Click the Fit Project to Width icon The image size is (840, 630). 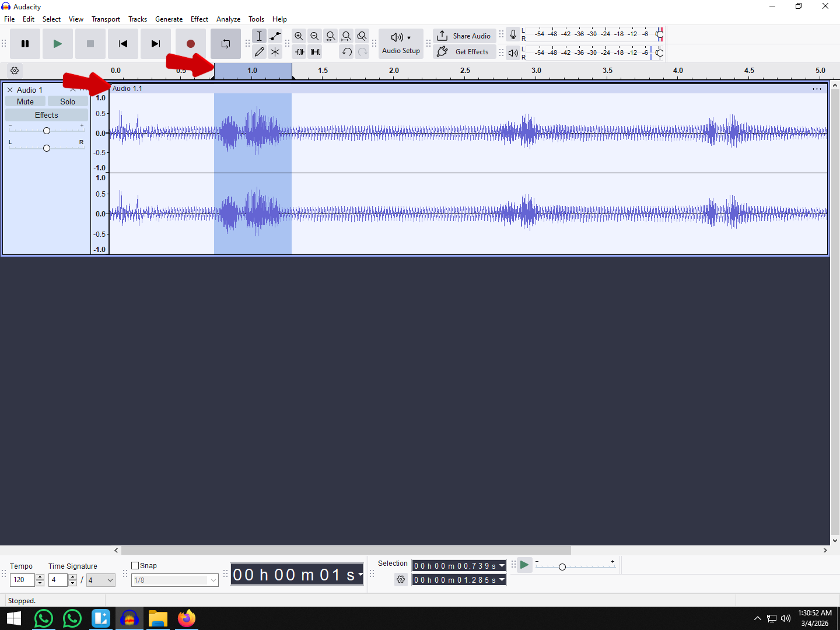point(346,36)
